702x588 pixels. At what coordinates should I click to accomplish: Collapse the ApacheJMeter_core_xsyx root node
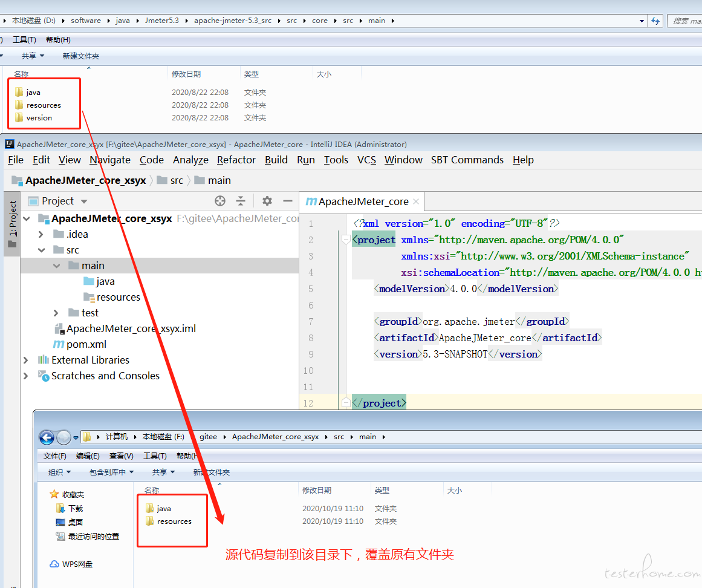pyautogui.click(x=27, y=218)
